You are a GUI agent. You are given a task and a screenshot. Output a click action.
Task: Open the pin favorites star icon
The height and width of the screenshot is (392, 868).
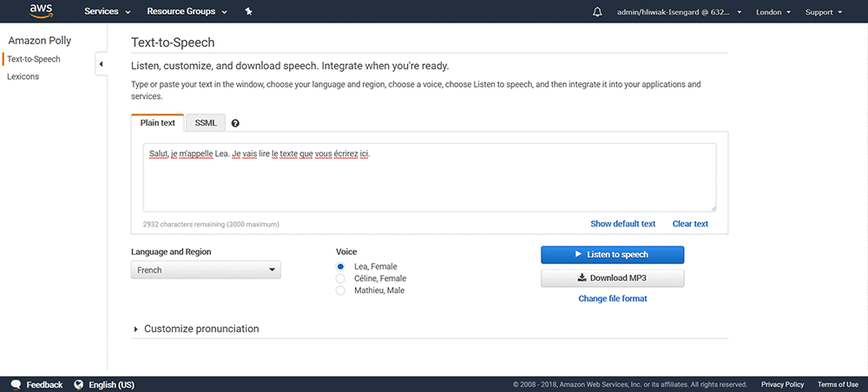click(x=248, y=11)
